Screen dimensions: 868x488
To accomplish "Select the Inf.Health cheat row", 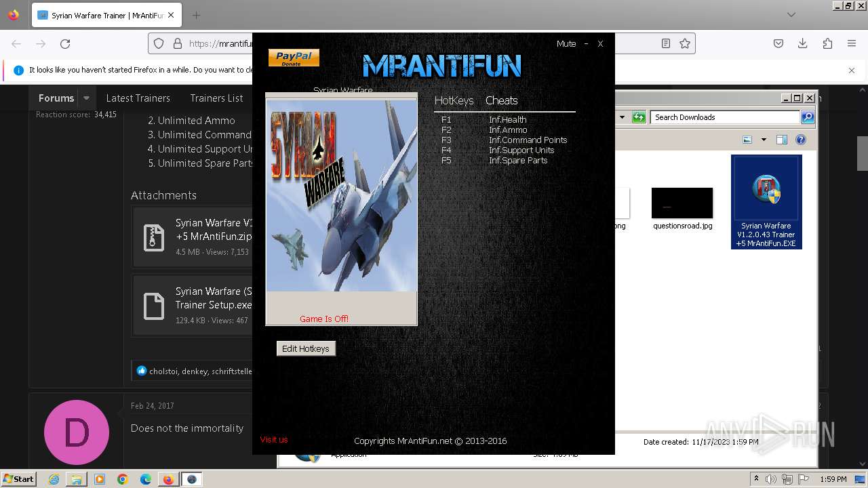I will [x=507, y=119].
